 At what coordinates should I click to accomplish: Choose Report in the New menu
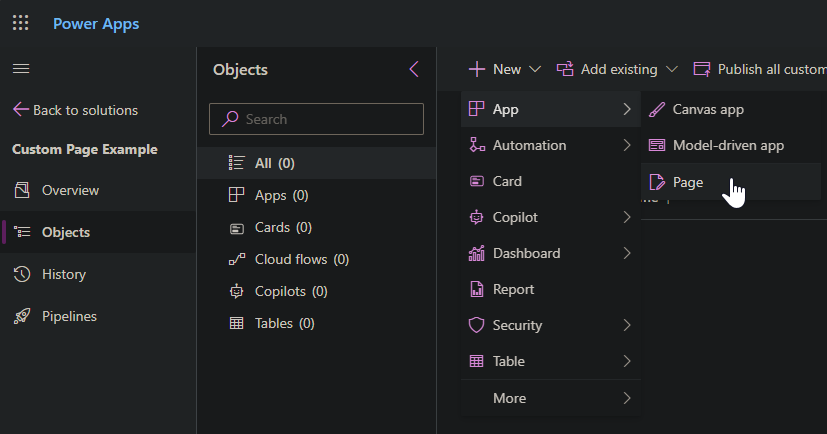551,289
